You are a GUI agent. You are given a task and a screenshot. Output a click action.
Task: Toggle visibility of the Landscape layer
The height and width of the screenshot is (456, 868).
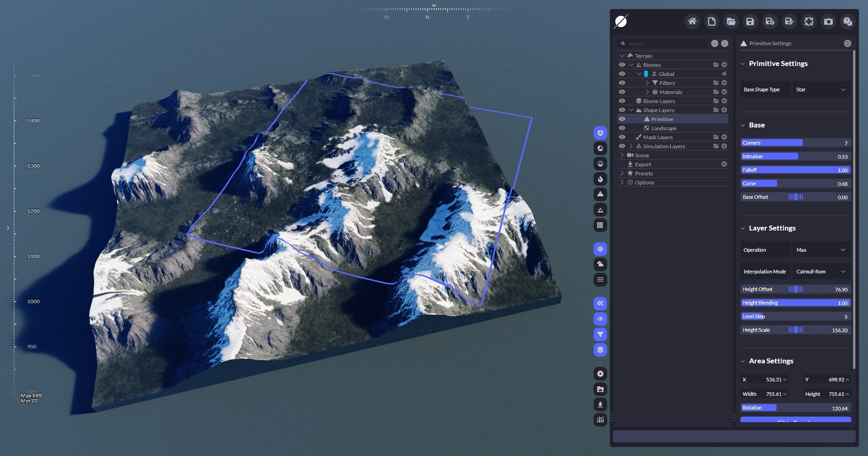622,128
